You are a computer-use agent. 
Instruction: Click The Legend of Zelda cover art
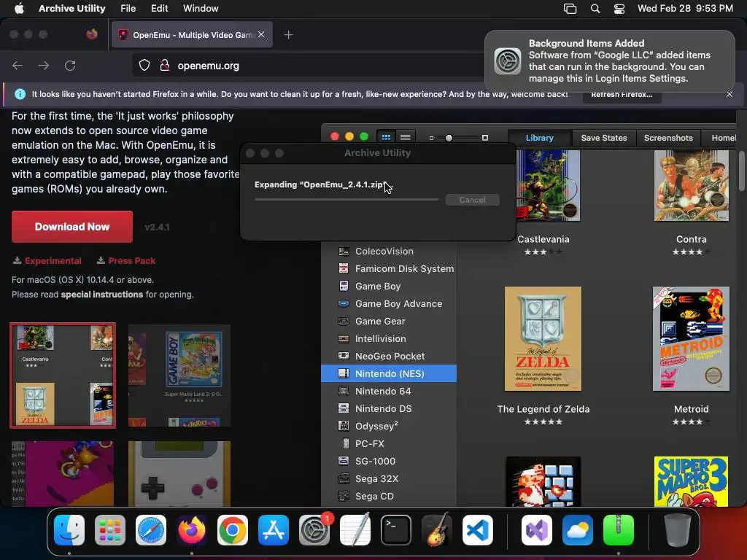click(x=543, y=338)
